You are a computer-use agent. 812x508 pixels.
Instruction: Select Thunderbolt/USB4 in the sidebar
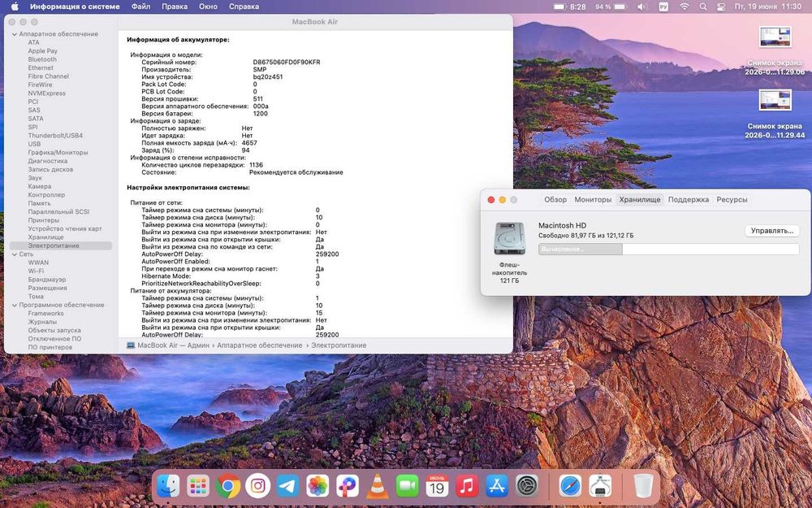55,136
